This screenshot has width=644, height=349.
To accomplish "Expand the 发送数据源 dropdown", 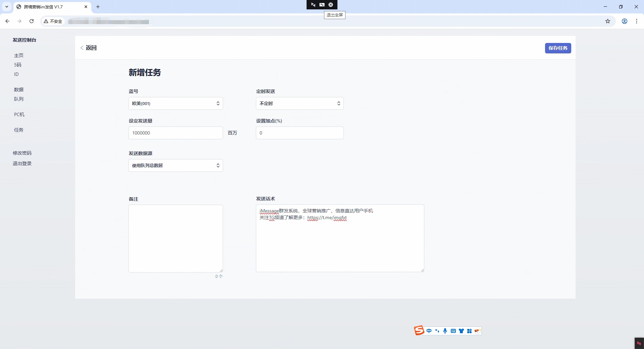I will coord(175,165).
